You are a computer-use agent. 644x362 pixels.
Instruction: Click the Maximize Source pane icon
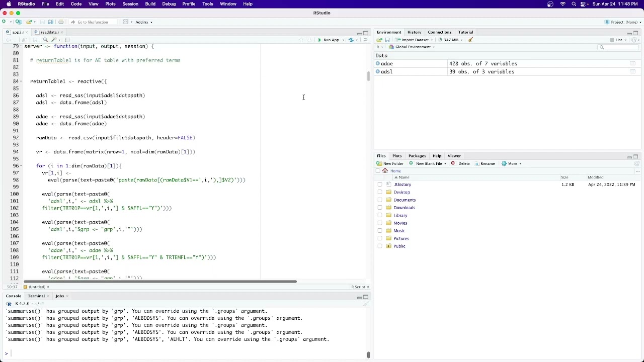pos(366,33)
